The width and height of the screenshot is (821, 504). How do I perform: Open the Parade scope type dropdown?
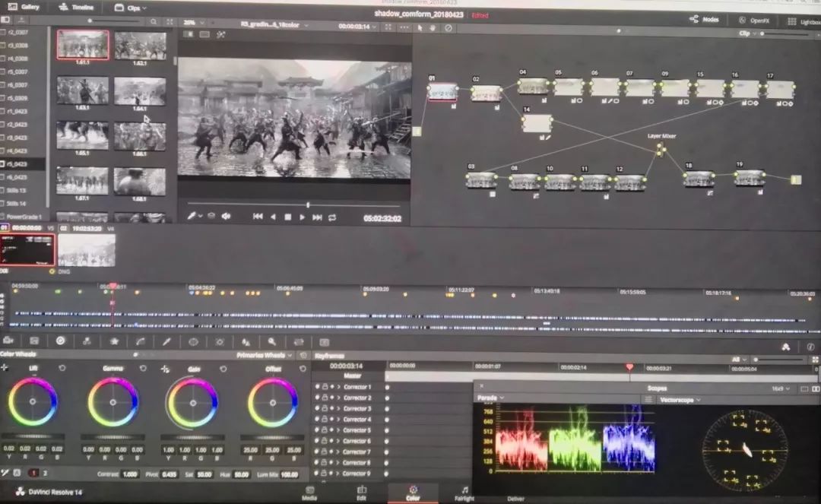[x=489, y=398]
